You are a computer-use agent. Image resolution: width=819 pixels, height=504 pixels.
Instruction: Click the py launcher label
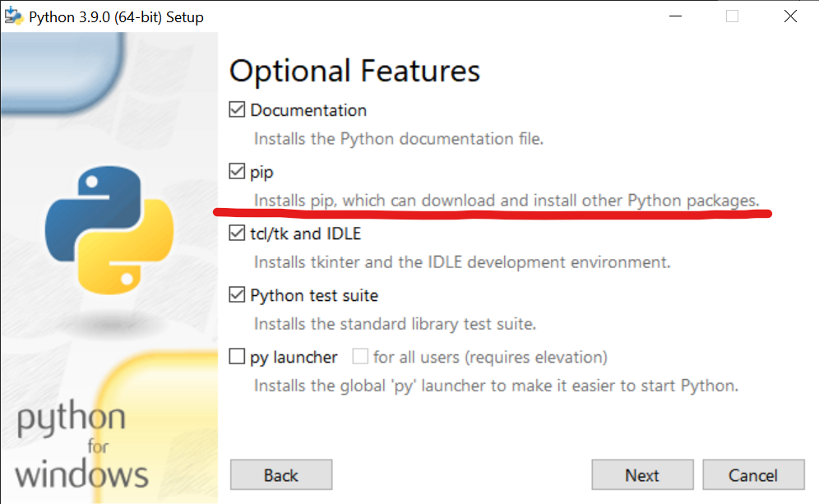(x=294, y=357)
